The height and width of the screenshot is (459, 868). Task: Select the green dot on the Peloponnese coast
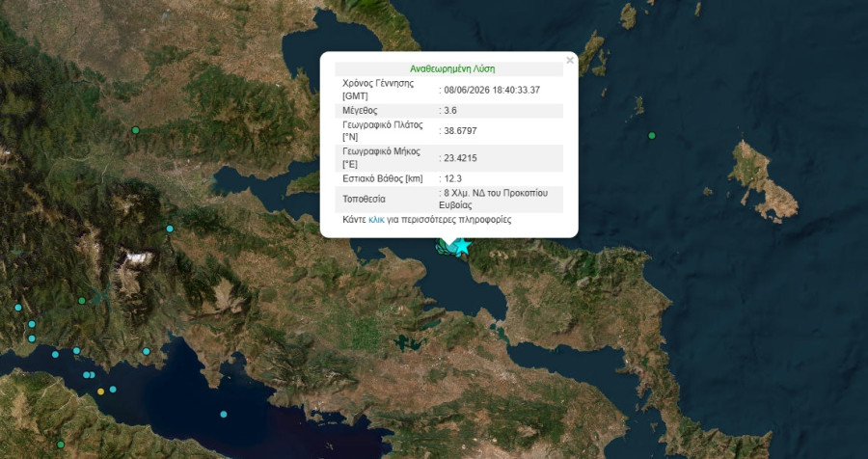click(61, 444)
